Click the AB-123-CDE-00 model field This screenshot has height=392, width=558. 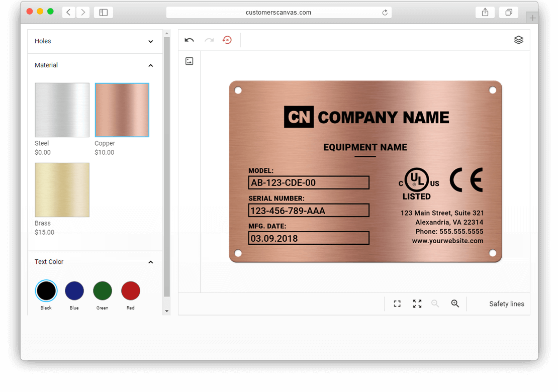[x=309, y=182]
